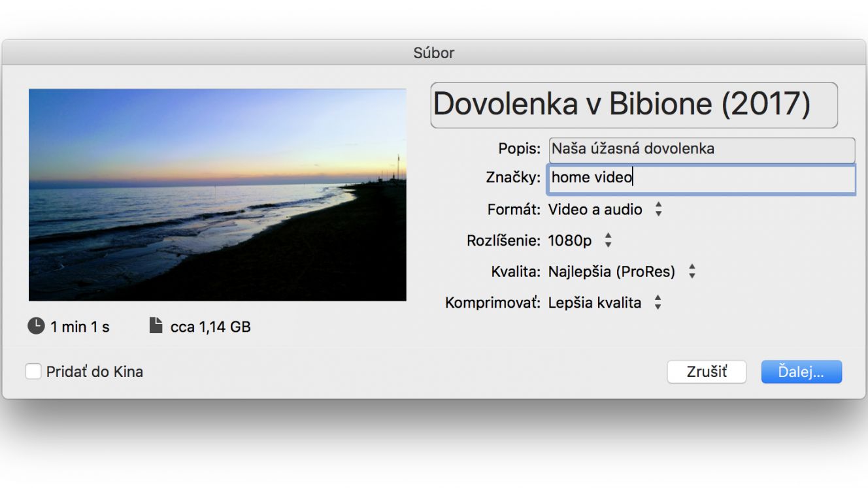Click the duration text 1 min 1 s

(x=80, y=327)
